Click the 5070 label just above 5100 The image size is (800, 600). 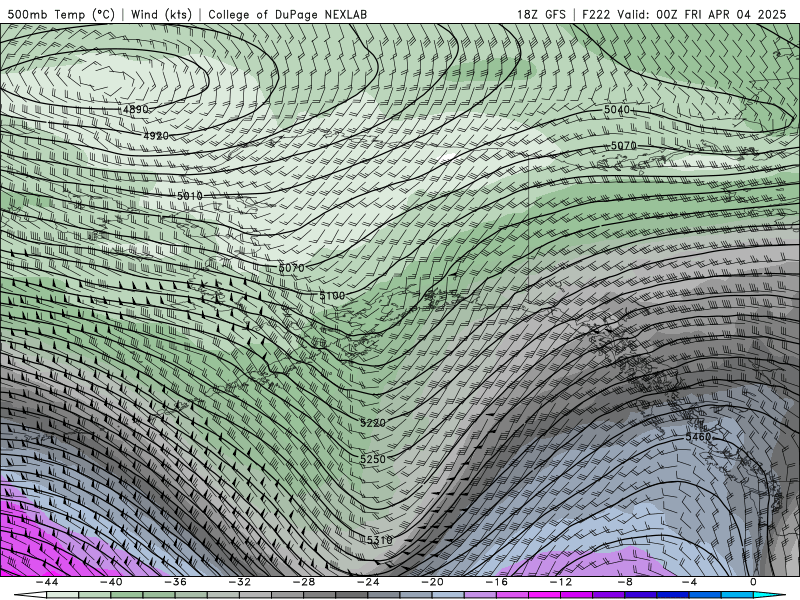coord(291,268)
